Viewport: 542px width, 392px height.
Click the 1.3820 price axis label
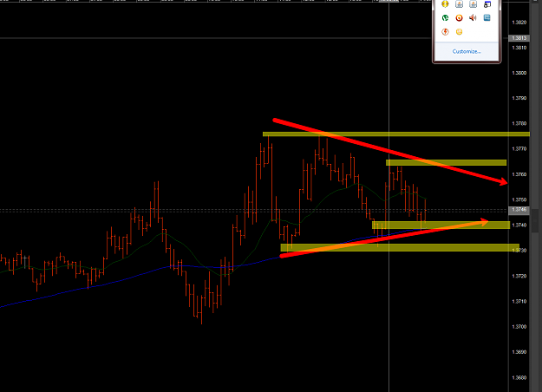[x=519, y=23]
